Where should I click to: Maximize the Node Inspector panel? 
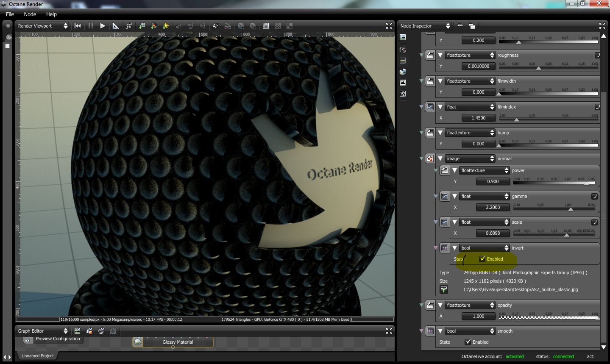pos(602,26)
